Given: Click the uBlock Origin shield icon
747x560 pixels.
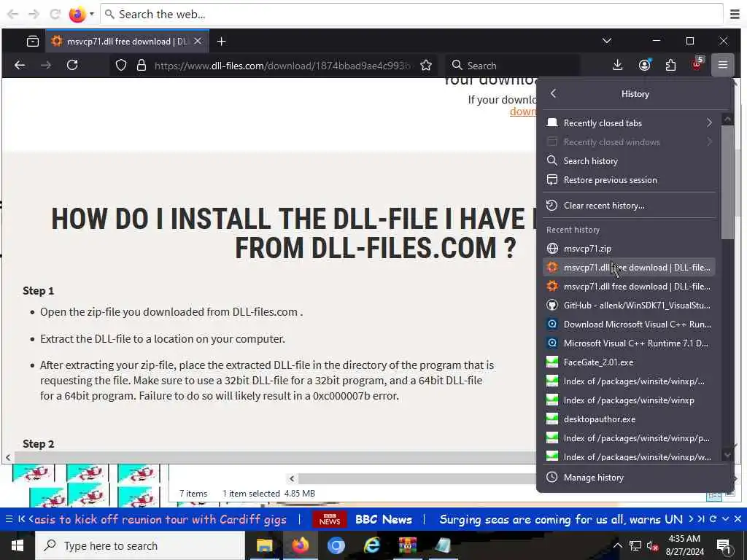Looking at the screenshot, I should (697, 64).
